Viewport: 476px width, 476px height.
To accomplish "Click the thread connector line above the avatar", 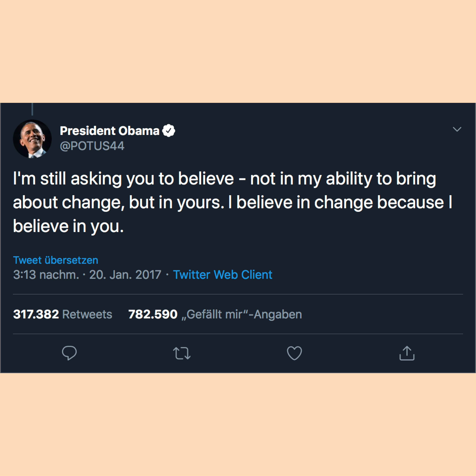I will [32, 109].
